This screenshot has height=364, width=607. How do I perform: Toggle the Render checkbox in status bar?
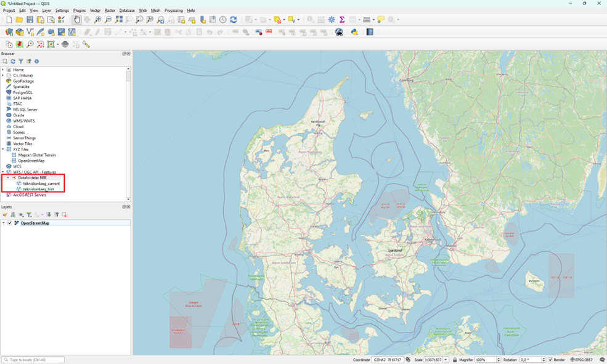click(x=551, y=360)
